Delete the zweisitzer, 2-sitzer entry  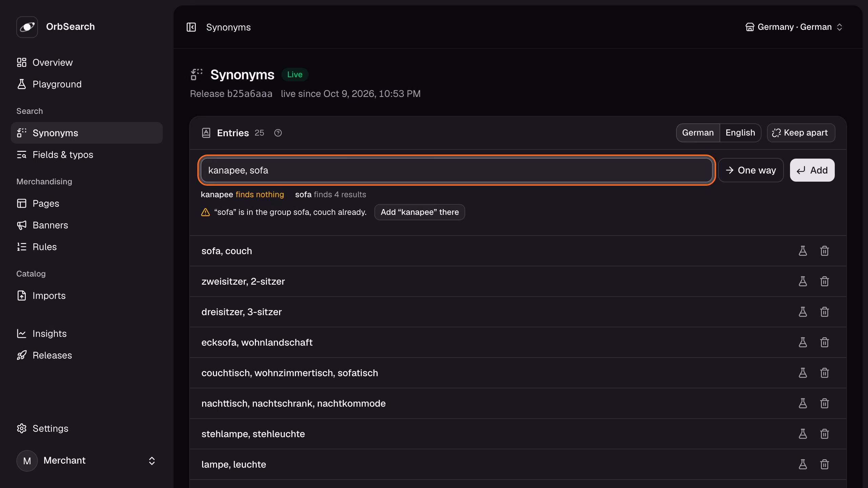click(825, 281)
